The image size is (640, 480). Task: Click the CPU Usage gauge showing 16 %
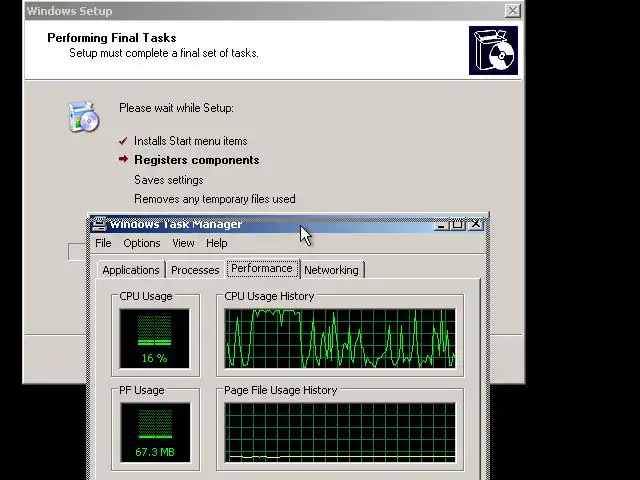tap(155, 339)
